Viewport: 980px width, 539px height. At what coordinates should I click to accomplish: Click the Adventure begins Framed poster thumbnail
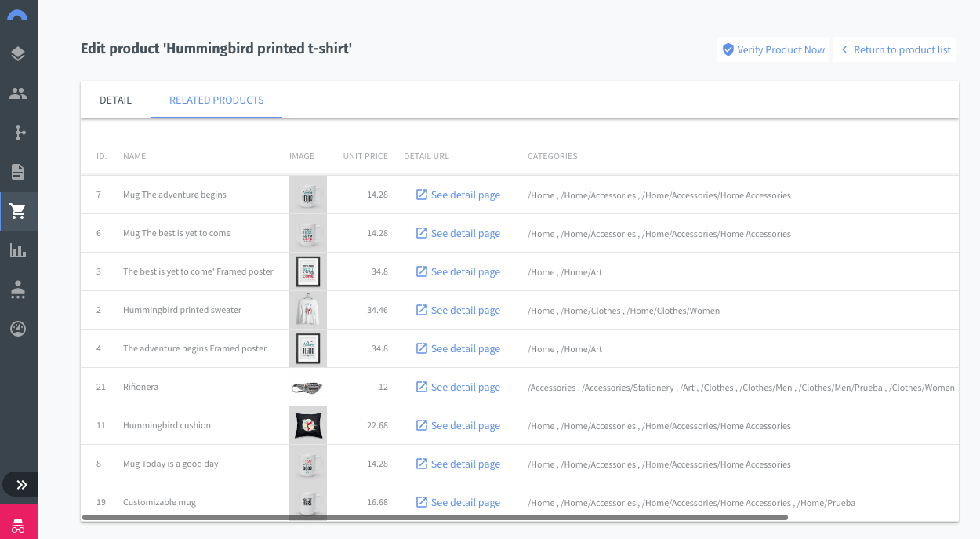308,348
